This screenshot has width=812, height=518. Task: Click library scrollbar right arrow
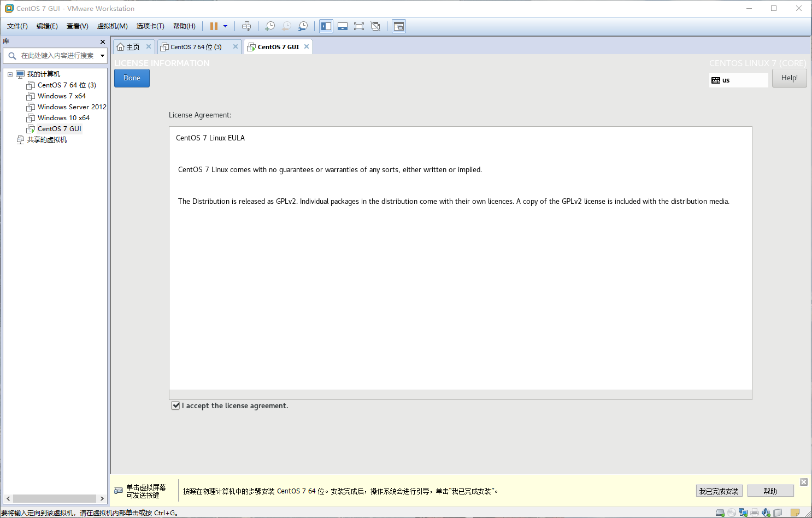[102, 498]
